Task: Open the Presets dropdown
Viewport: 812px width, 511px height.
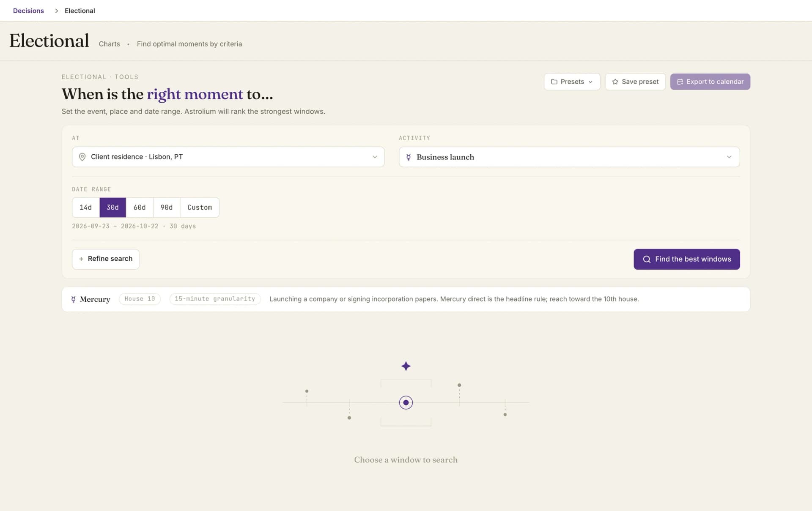Action: click(572, 82)
